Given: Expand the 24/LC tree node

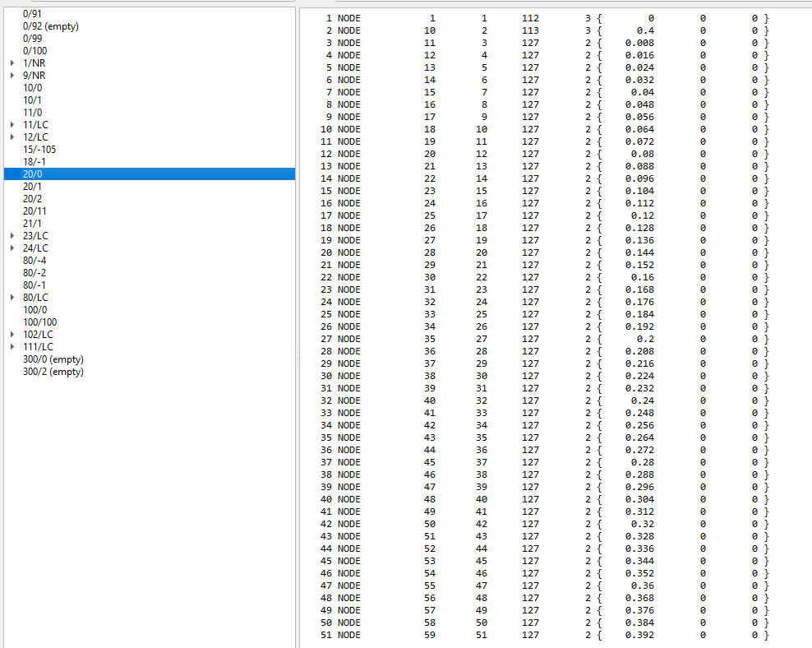Looking at the screenshot, I should click(x=12, y=248).
